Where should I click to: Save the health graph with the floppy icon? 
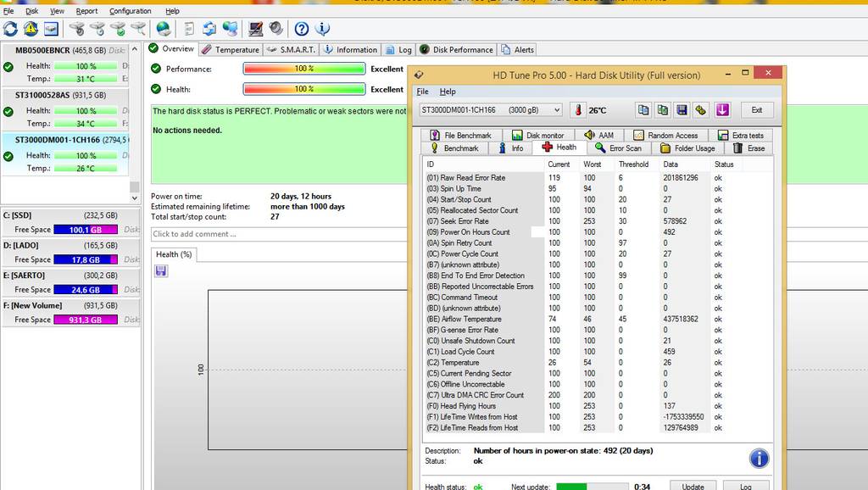pos(161,271)
